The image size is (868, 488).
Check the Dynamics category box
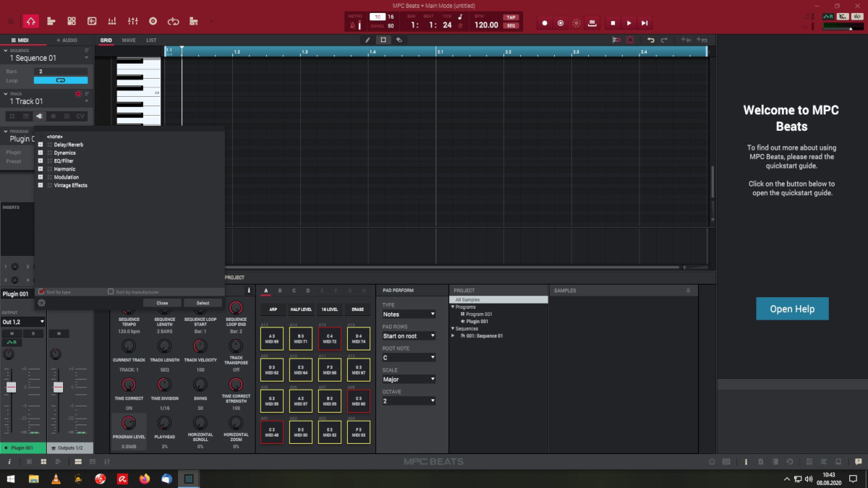click(x=41, y=153)
